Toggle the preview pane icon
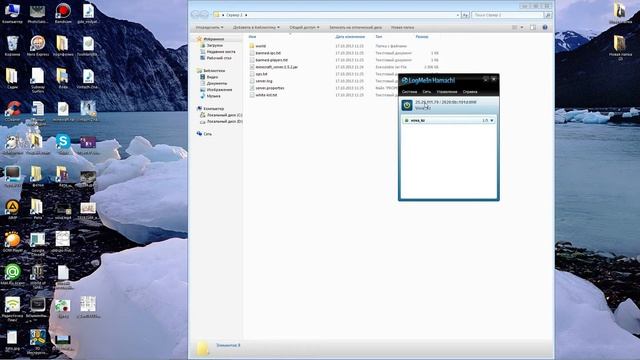The width and height of the screenshot is (640, 360). click(533, 27)
